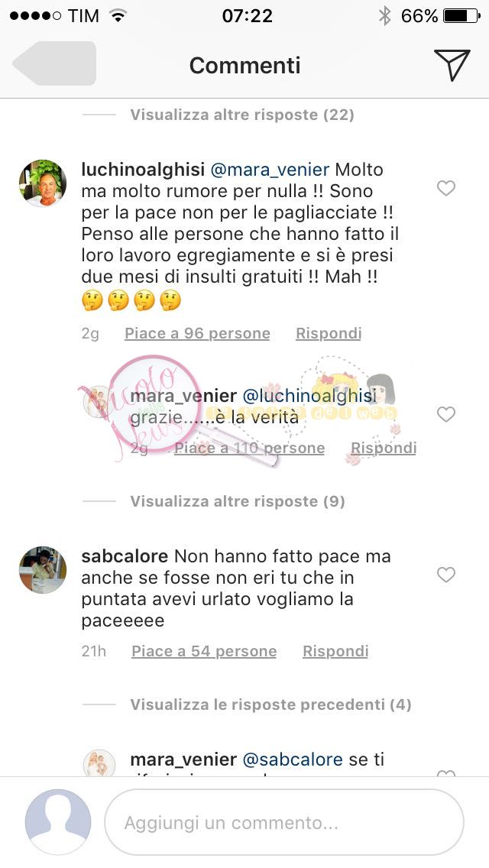Like sabcalore's comment with the heart
This screenshot has width=489, height=868.
click(x=445, y=575)
